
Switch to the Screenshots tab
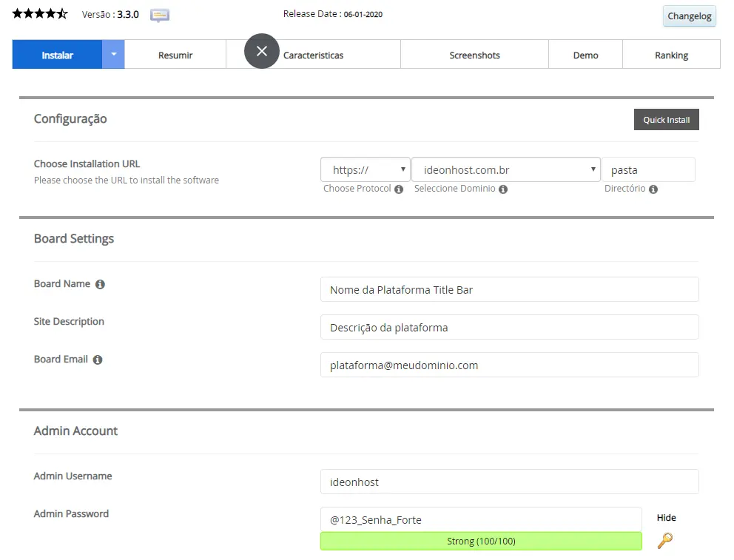point(474,55)
